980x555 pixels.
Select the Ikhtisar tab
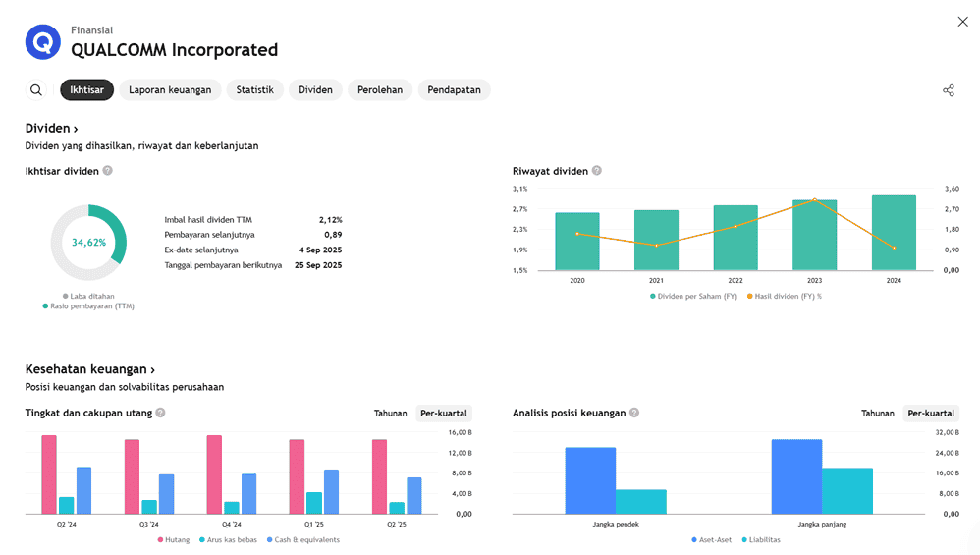[86, 90]
